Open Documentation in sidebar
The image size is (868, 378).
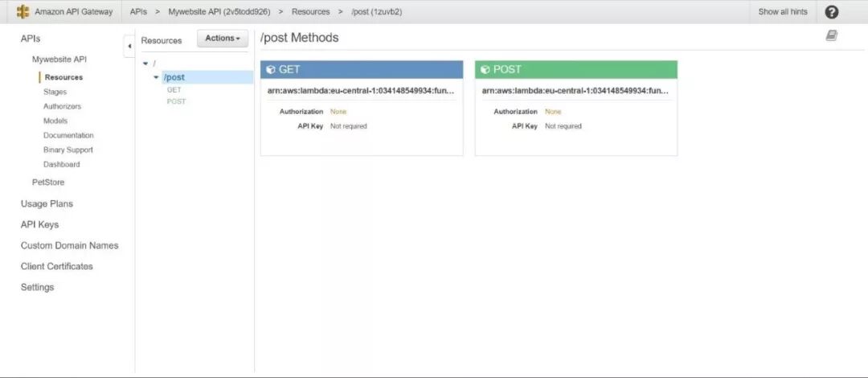coord(68,135)
